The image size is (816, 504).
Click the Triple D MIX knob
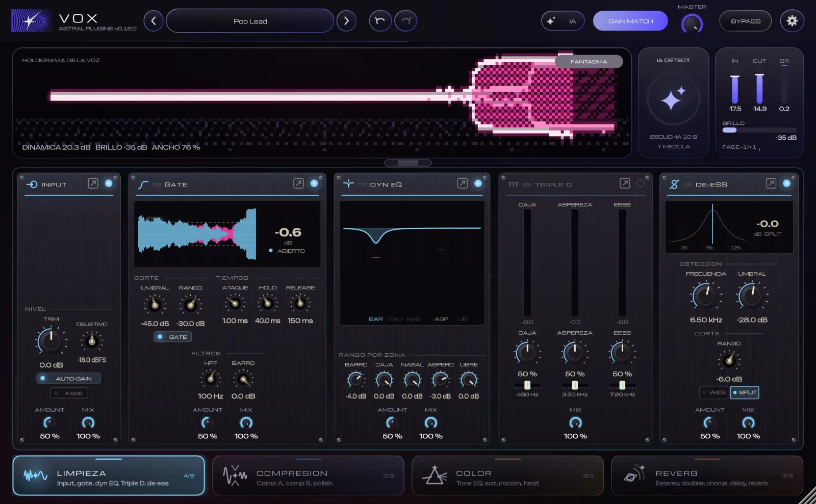(575, 422)
